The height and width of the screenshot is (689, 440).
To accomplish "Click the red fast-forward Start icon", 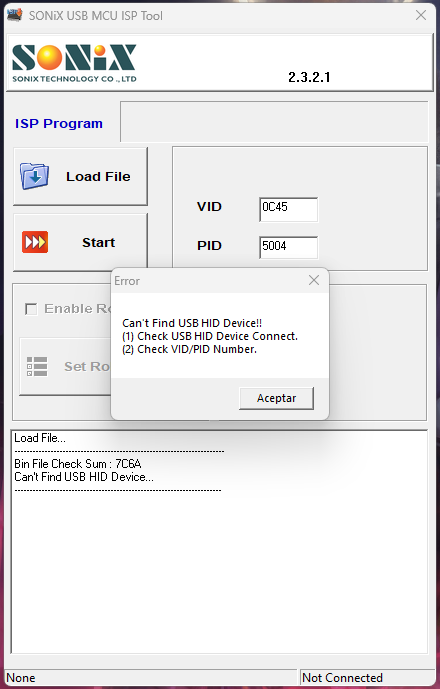I will click(35, 242).
